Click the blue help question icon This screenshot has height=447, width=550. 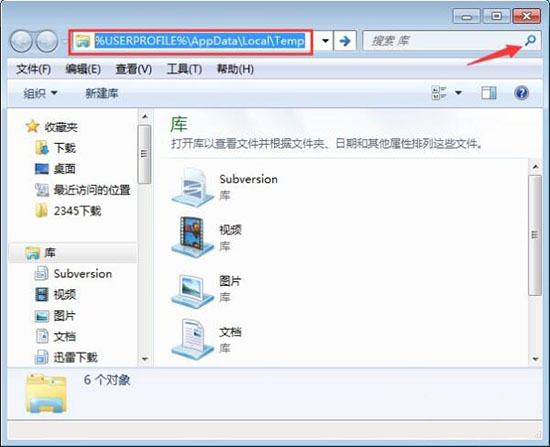pyautogui.click(x=522, y=93)
